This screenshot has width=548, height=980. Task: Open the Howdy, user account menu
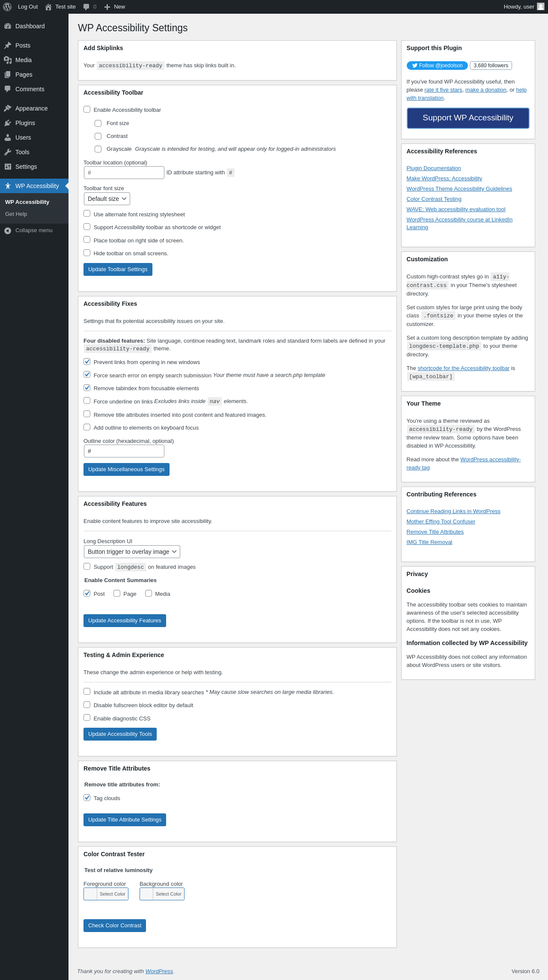tap(523, 7)
